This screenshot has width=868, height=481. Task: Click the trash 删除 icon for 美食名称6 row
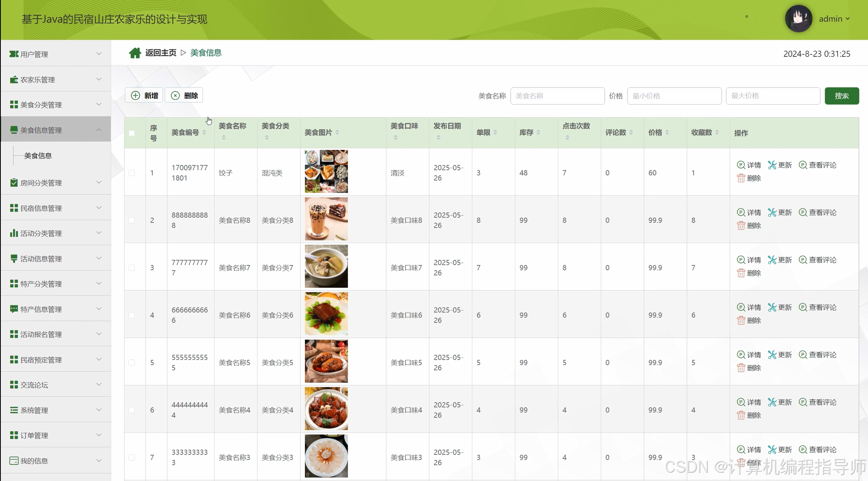coord(741,320)
